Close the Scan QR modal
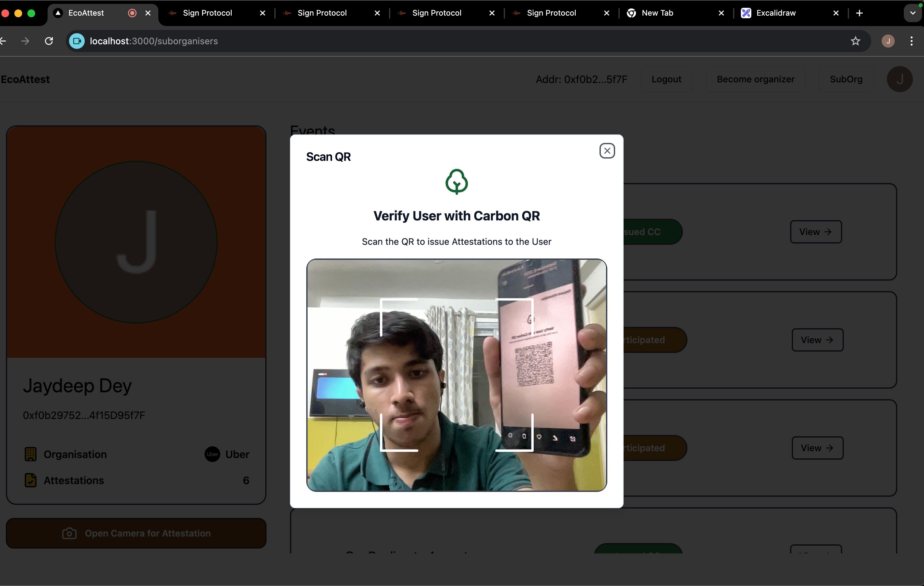The width and height of the screenshot is (924, 586). pos(606,150)
